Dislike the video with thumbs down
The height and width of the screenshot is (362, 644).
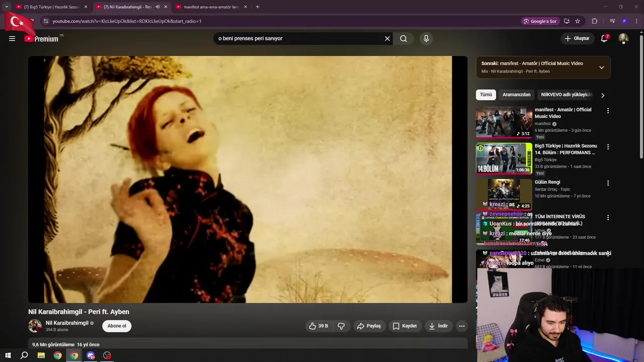point(341,326)
